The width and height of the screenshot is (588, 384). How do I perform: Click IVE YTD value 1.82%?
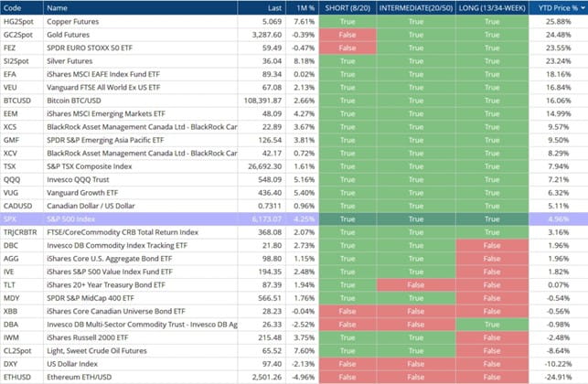pyautogui.click(x=559, y=272)
